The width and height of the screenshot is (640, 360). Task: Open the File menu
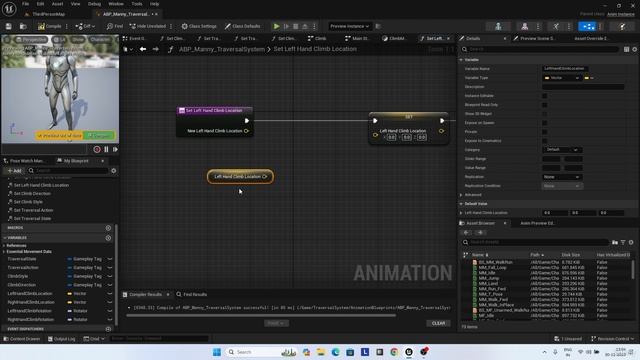click(25, 4)
